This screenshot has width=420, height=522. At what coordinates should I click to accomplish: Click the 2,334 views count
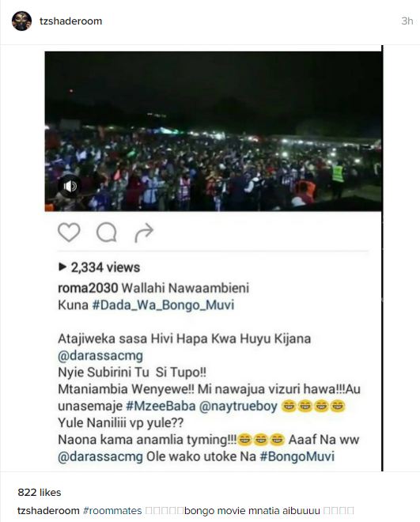(105, 267)
